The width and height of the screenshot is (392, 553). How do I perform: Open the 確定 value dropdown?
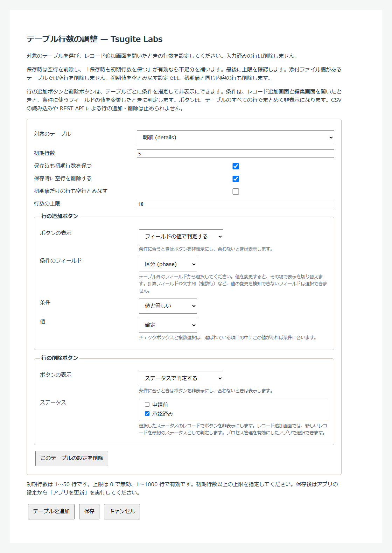(x=168, y=325)
